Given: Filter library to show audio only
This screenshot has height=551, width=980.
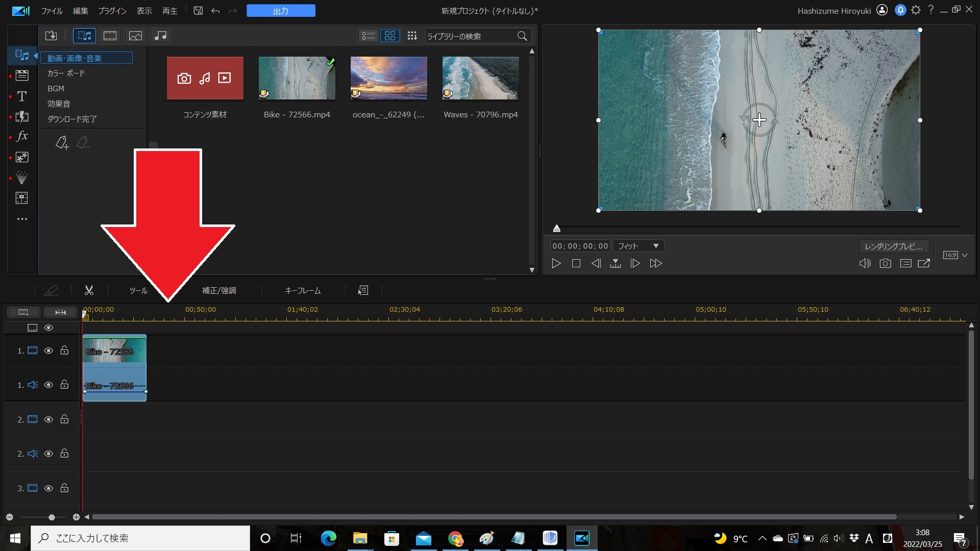Looking at the screenshot, I should [161, 36].
